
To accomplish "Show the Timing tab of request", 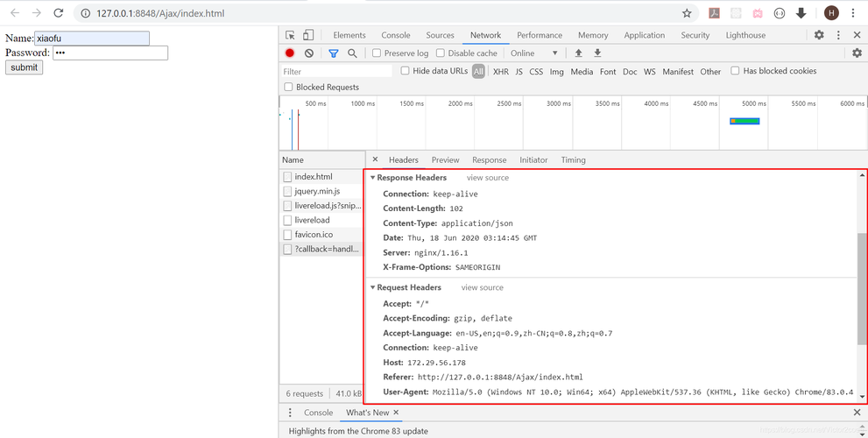I will click(573, 159).
